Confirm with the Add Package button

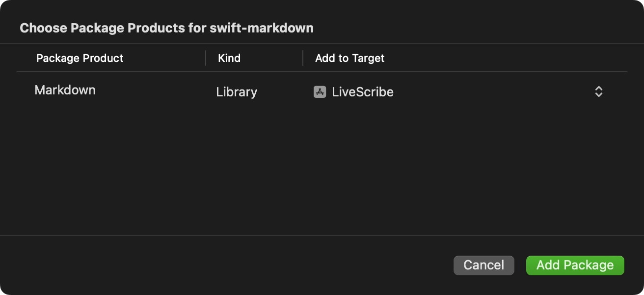coord(575,265)
